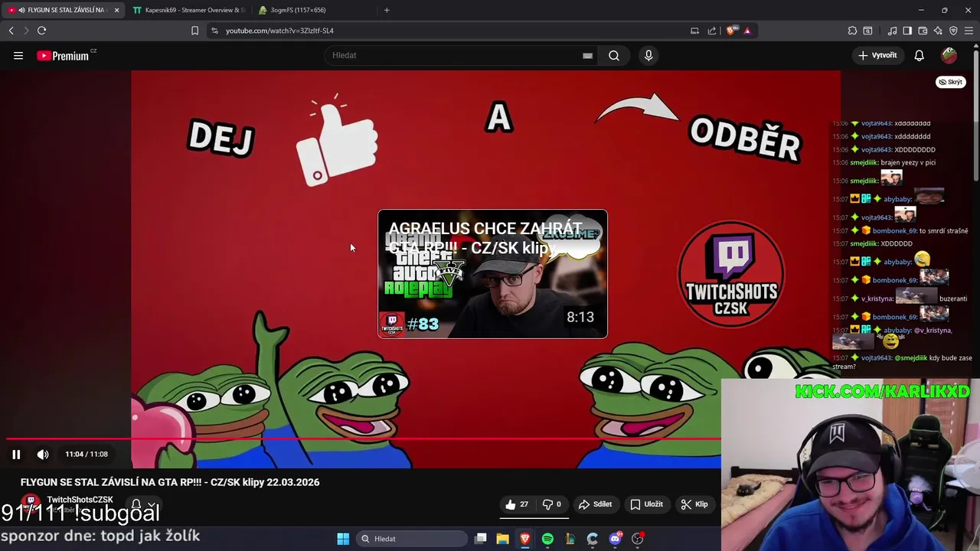Click chat username v_kristyna
This screenshot has height=551, width=980.
(x=877, y=298)
